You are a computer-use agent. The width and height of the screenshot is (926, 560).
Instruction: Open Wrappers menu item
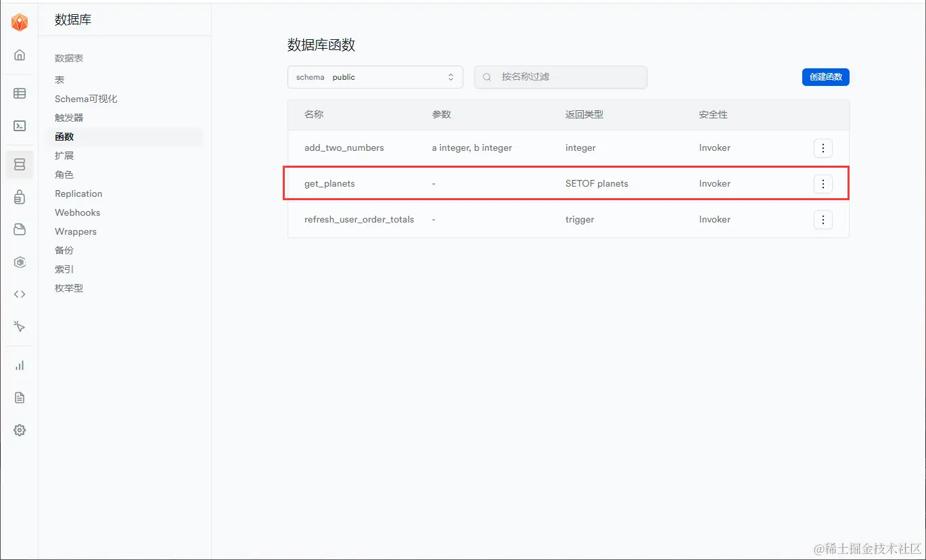pyautogui.click(x=76, y=231)
